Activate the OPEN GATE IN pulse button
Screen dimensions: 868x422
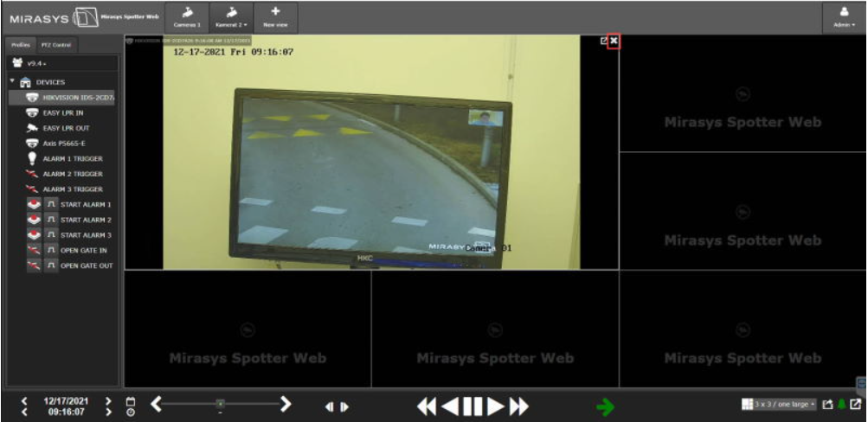click(x=50, y=250)
